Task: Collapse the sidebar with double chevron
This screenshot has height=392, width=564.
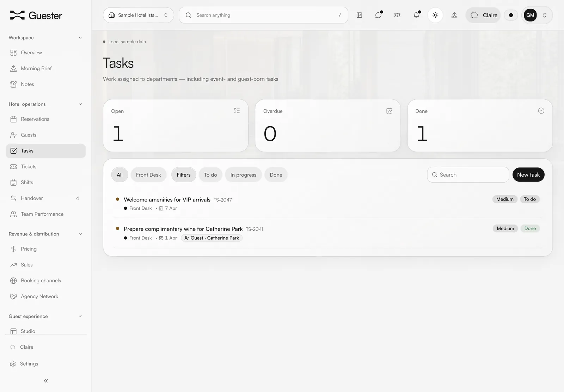Action: point(46,381)
